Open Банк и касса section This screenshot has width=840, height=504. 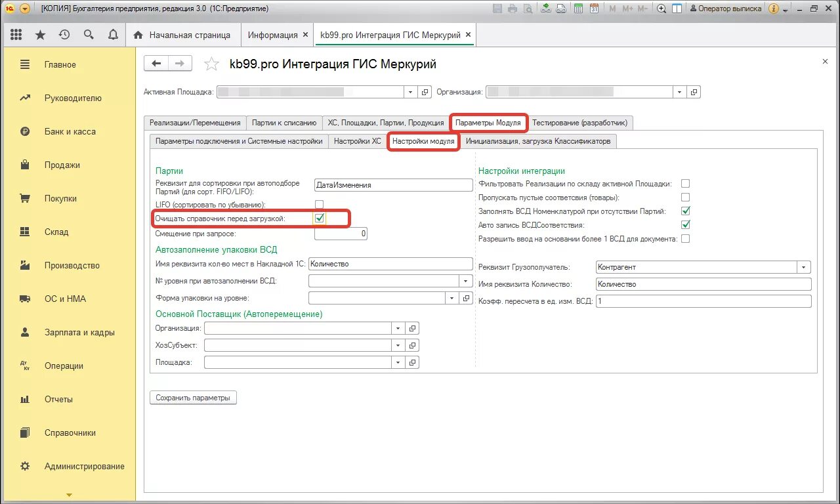pyautogui.click(x=70, y=131)
